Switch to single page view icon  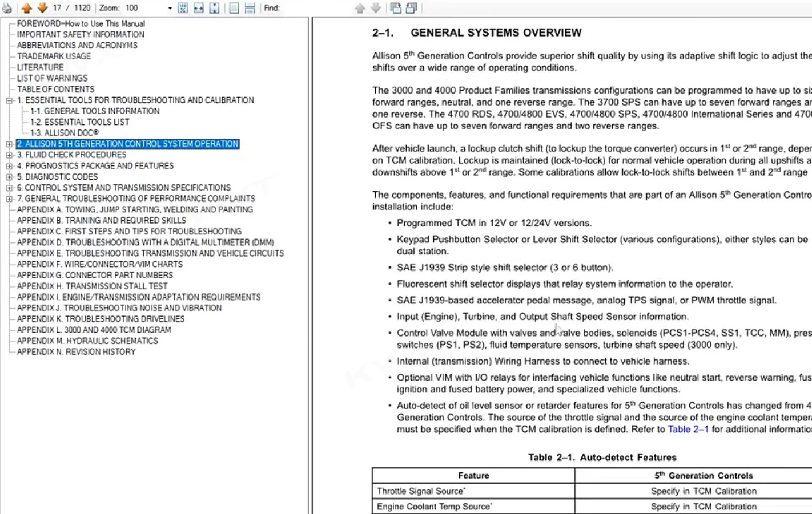(x=234, y=8)
